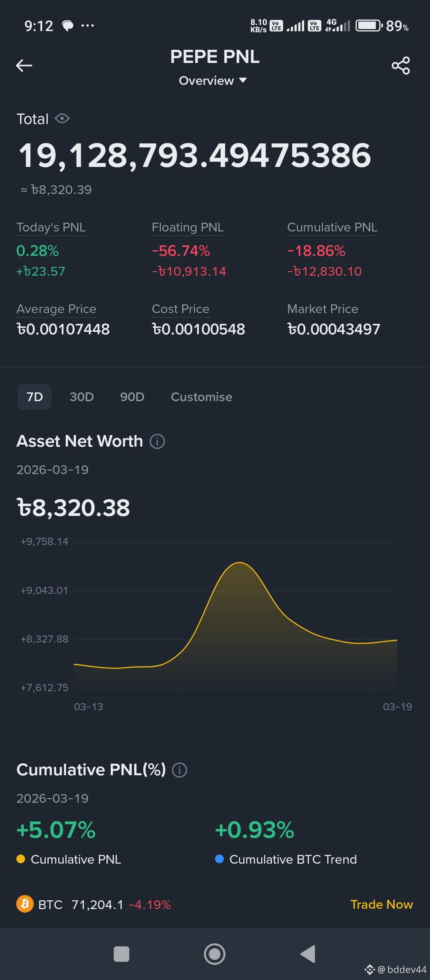The image size is (430, 980).
Task: Tap the PEPE PNL page title
Action: coord(215,57)
